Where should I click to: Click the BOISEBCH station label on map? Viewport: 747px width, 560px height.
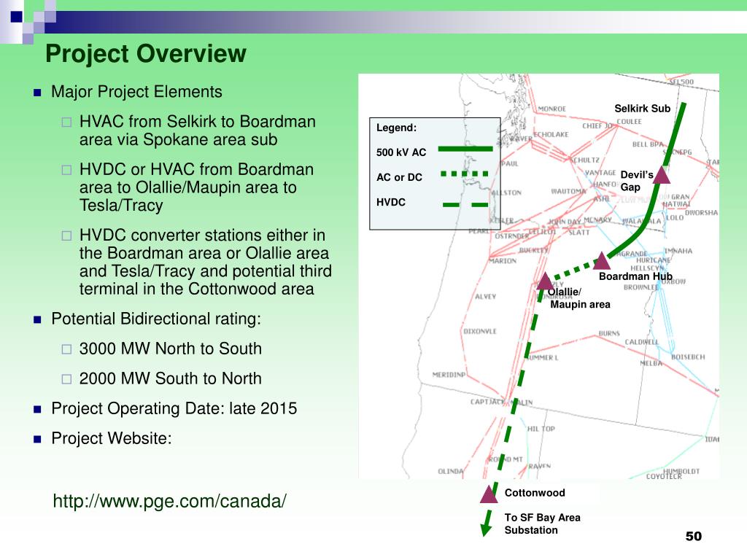687,357
